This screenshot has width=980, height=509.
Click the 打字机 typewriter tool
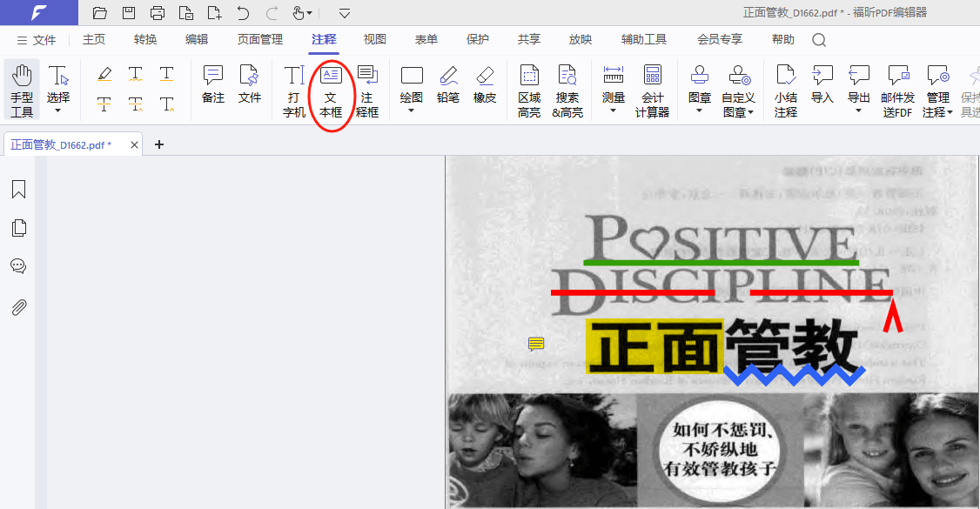[294, 90]
